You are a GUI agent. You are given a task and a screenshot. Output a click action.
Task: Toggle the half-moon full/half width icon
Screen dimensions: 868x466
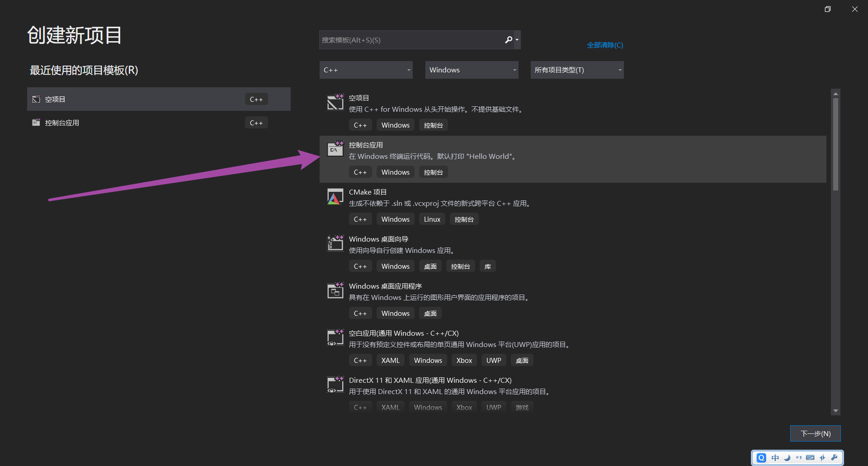click(787, 458)
